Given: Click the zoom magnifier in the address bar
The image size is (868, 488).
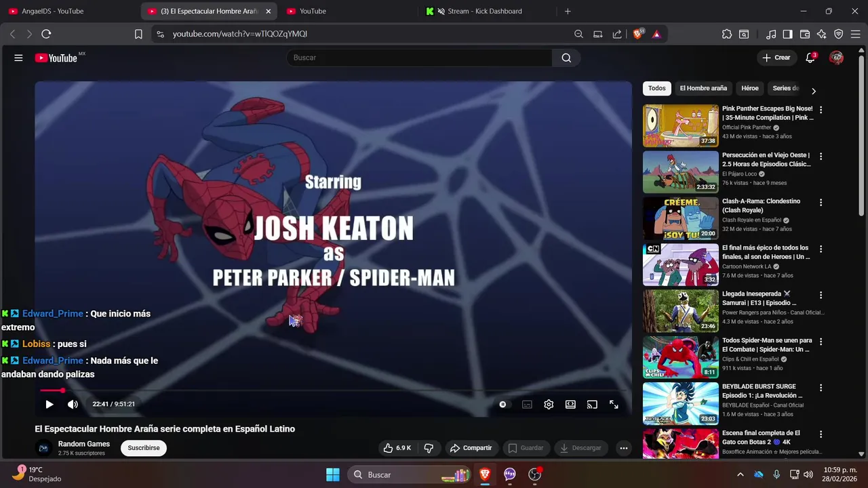Looking at the screenshot, I should pos(578,34).
